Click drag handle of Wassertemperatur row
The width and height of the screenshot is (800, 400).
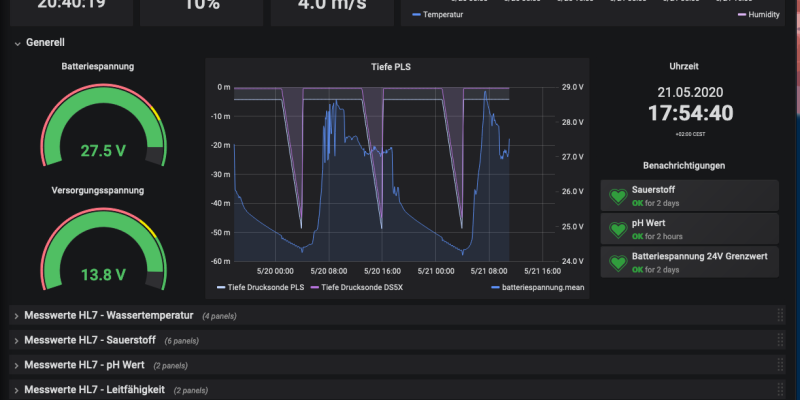click(x=780, y=315)
